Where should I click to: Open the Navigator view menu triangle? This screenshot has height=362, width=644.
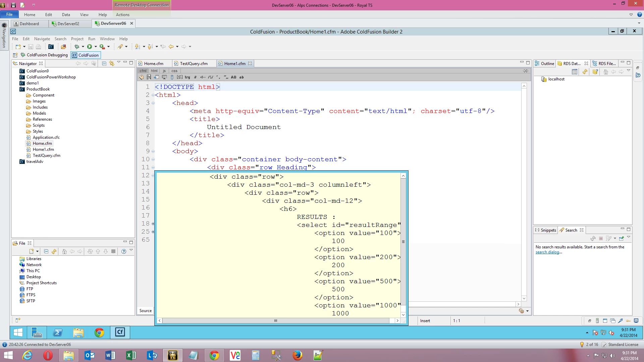click(119, 62)
